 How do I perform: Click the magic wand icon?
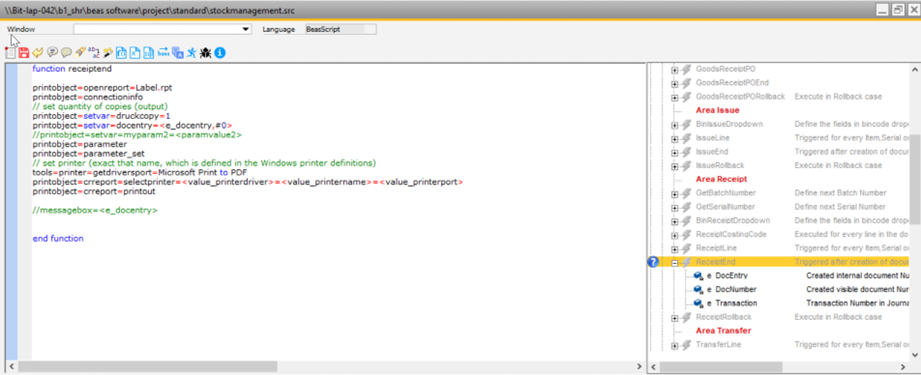107,53
